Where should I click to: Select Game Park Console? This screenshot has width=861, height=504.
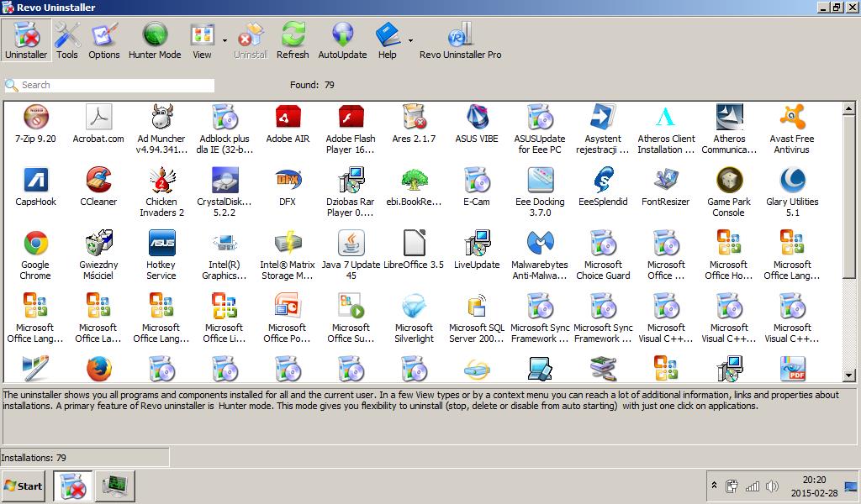(x=729, y=193)
